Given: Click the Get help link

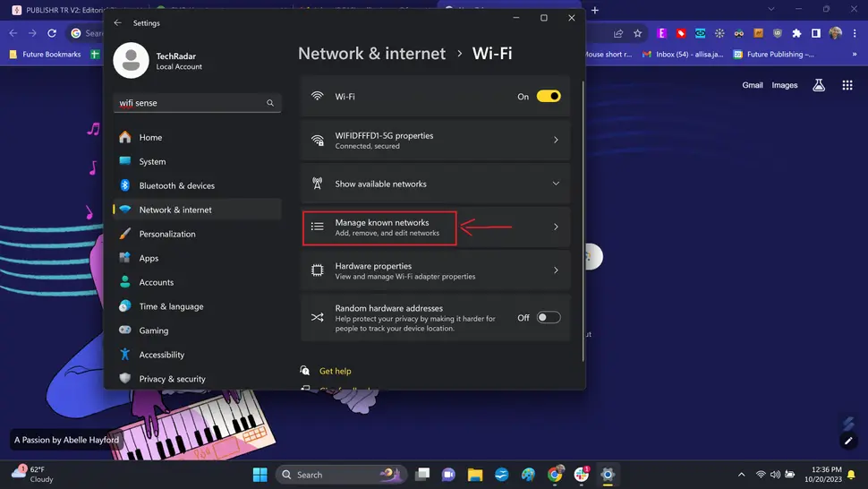Looking at the screenshot, I should point(336,371).
